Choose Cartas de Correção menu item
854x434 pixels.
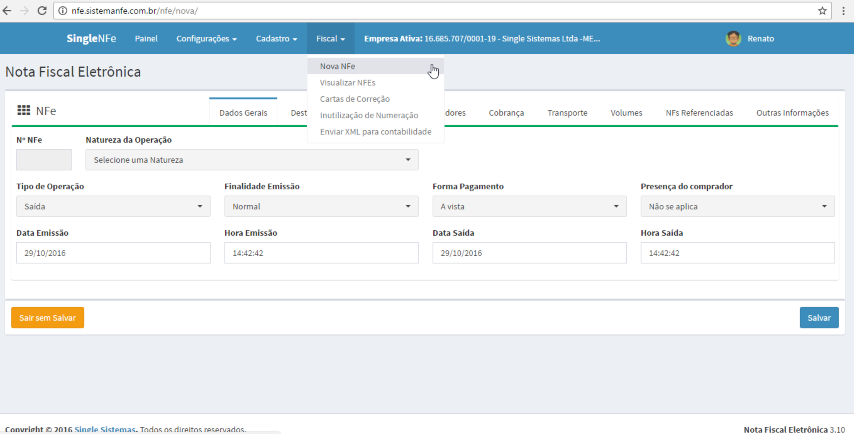355,99
